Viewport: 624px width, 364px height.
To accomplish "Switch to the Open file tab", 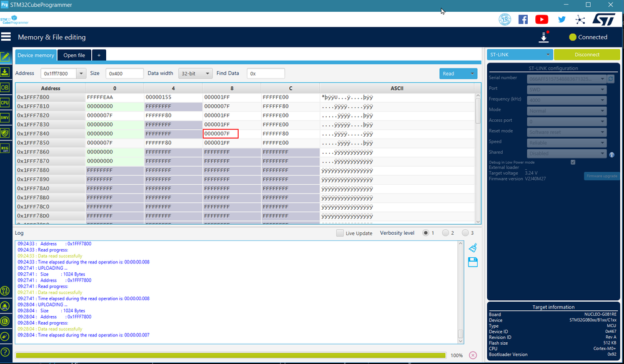I will click(74, 56).
